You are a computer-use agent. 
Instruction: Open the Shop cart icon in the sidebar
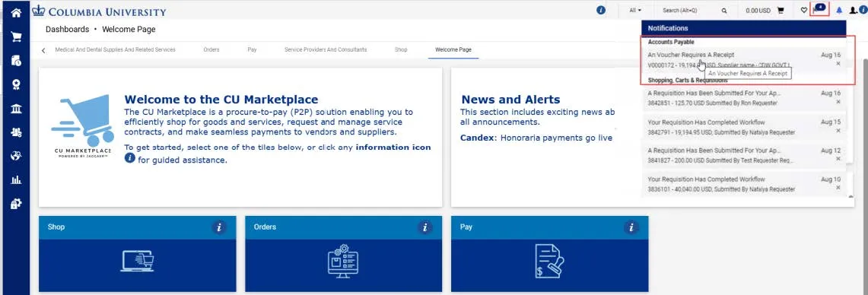(16, 37)
